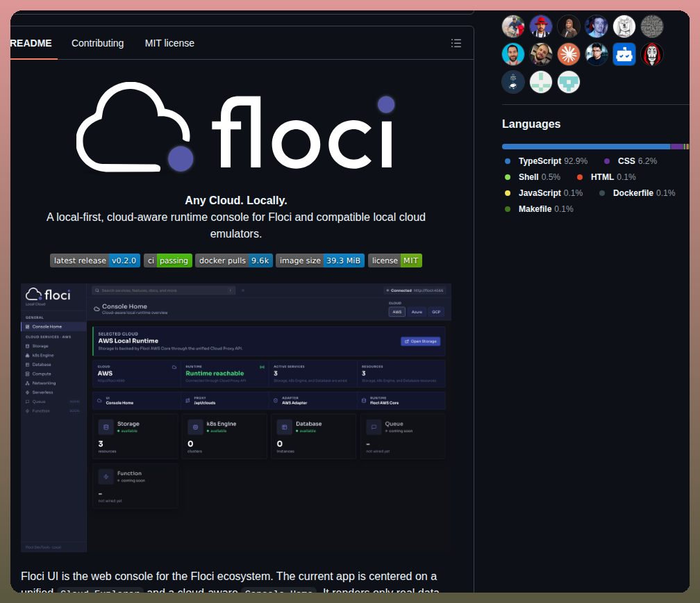
Task: Click the blue TypeScript segment of language bar
Action: coord(585,147)
